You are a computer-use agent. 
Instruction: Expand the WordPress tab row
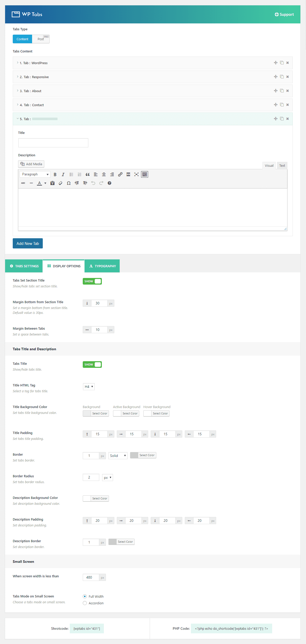(x=153, y=63)
